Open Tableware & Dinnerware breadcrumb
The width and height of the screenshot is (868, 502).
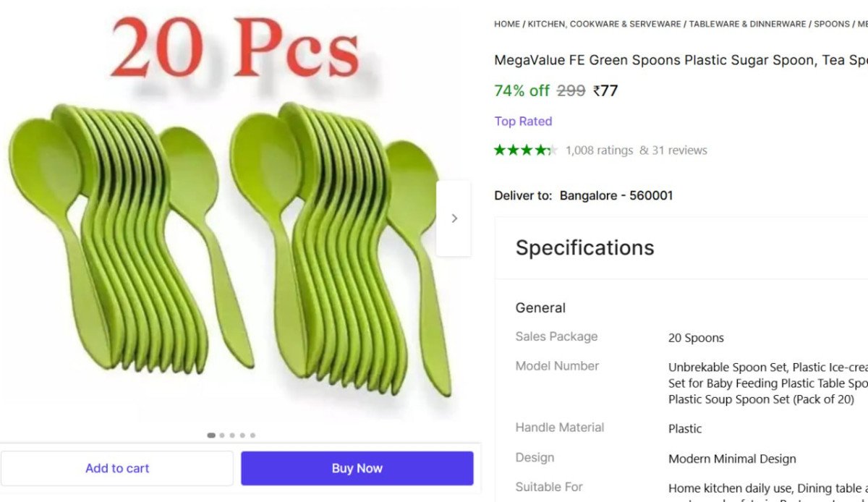747,24
